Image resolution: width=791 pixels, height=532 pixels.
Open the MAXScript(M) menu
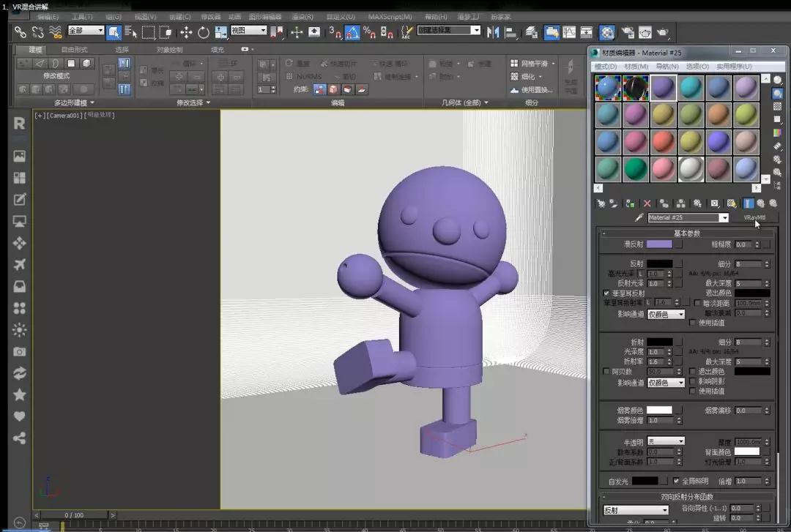(x=390, y=17)
